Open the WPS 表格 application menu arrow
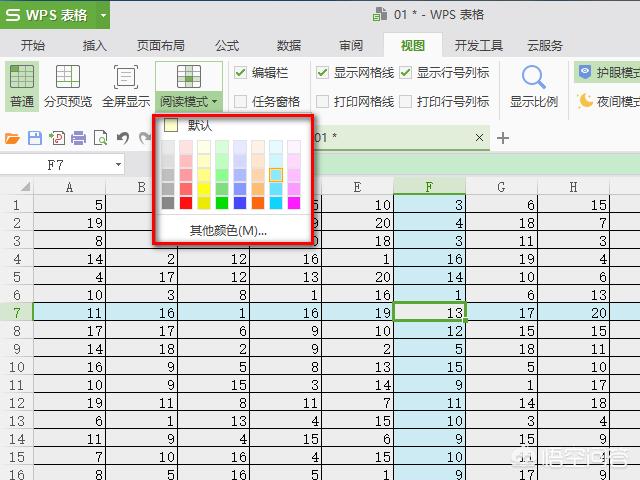640x480 pixels. pos(103,15)
